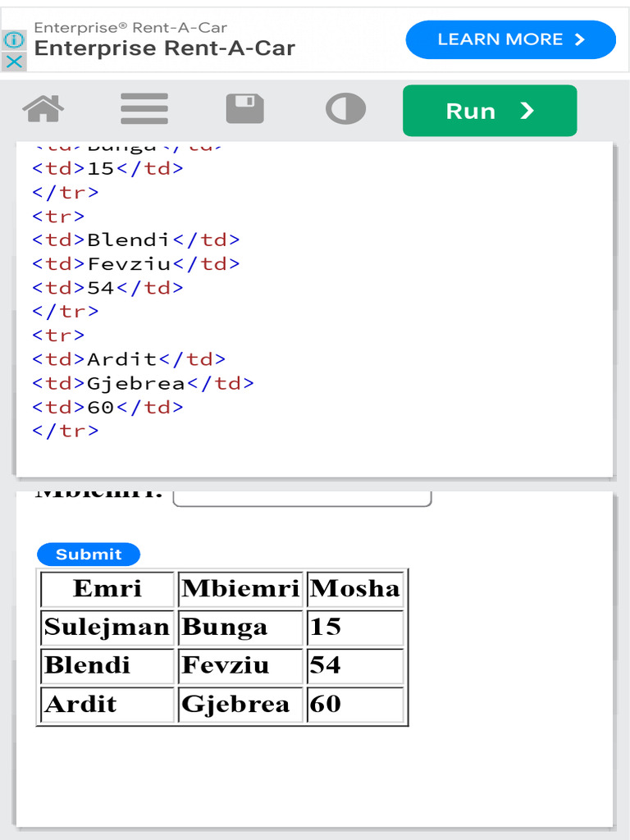Go to the home icon

[43, 109]
